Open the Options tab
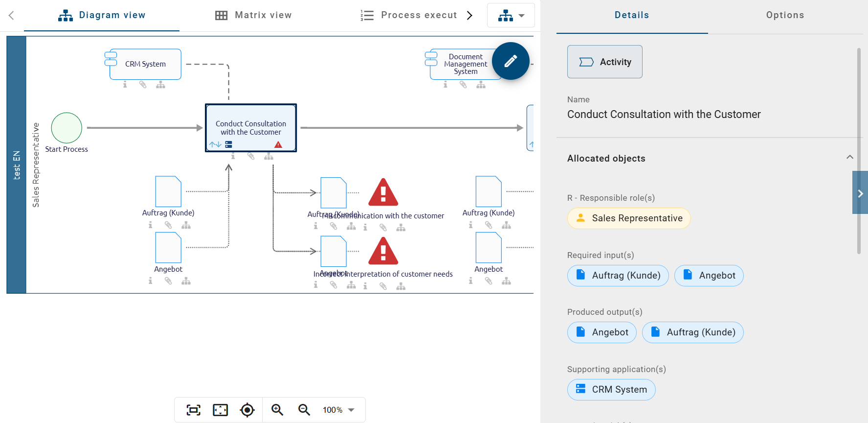The image size is (868, 423). (x=785, y=16)
